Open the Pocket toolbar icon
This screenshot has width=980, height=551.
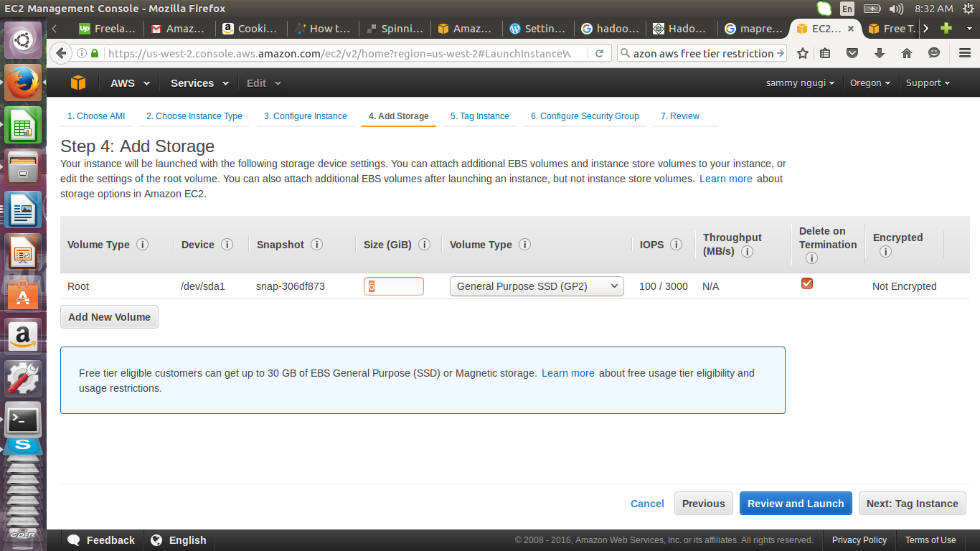coord(852,53)
